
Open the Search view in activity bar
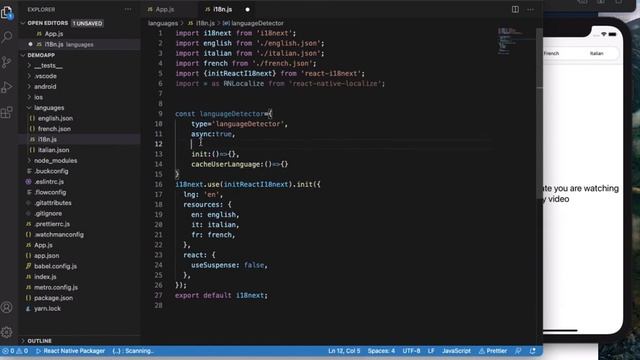tap(7, 37)
